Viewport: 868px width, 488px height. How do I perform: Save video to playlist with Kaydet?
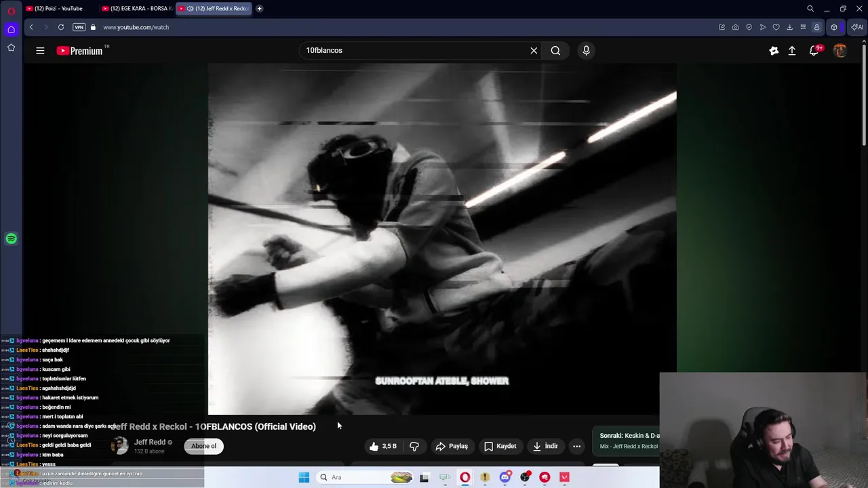pos(500,446)
